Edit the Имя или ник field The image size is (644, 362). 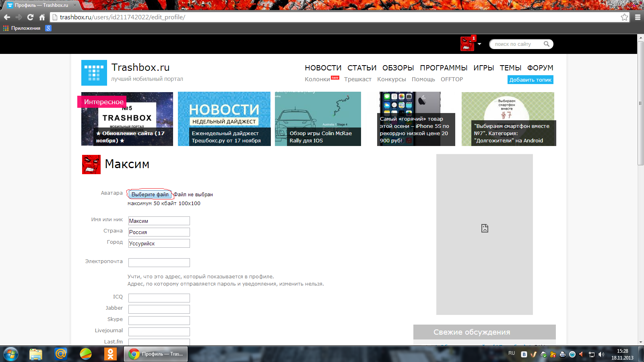tap(159, 221)
